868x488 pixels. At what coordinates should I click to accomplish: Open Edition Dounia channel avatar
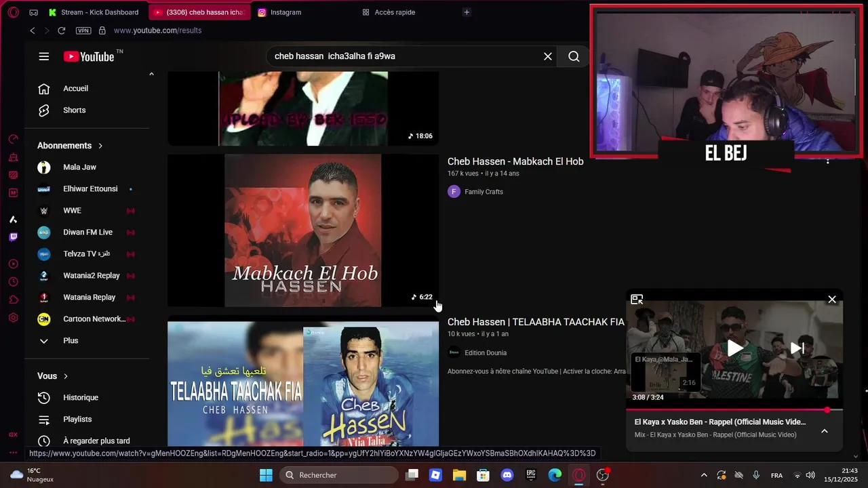(x=454, y=352)
